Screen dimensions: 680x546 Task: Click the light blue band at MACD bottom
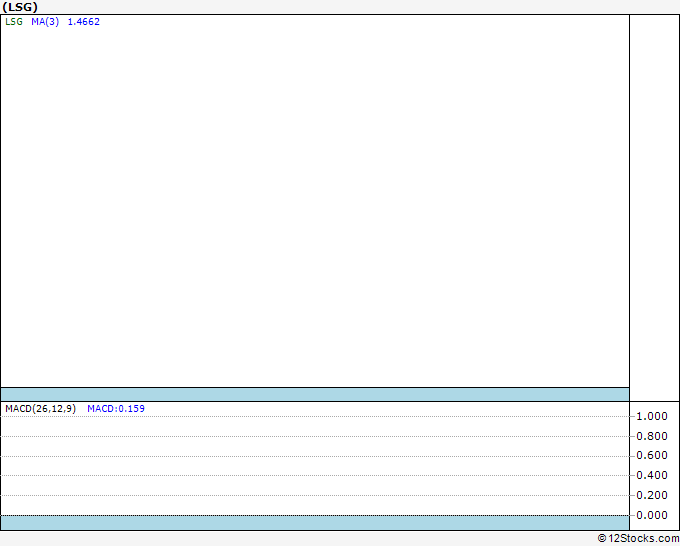315,522
